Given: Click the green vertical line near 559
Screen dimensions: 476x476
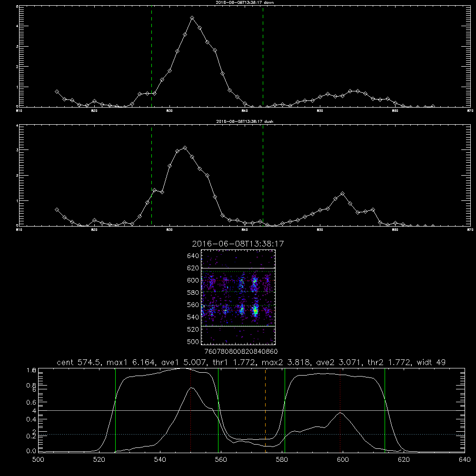Looking at the screenshot, I should [218, 410].
